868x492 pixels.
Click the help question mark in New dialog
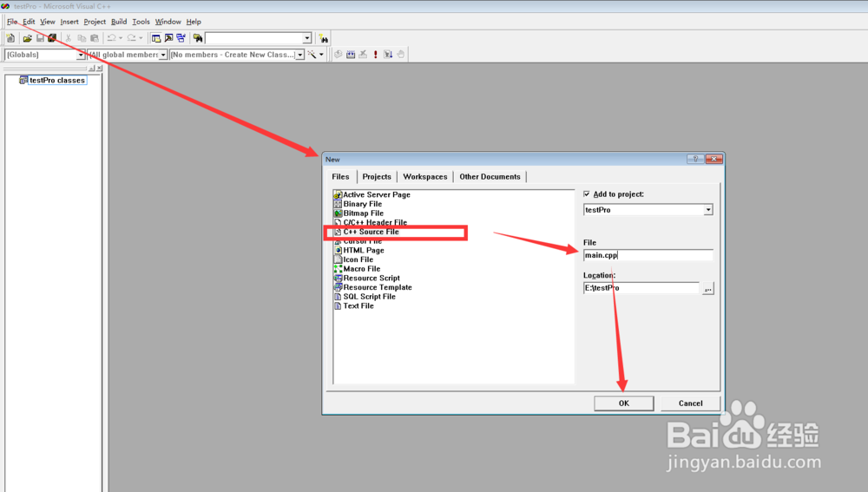(x=695, y=159)
